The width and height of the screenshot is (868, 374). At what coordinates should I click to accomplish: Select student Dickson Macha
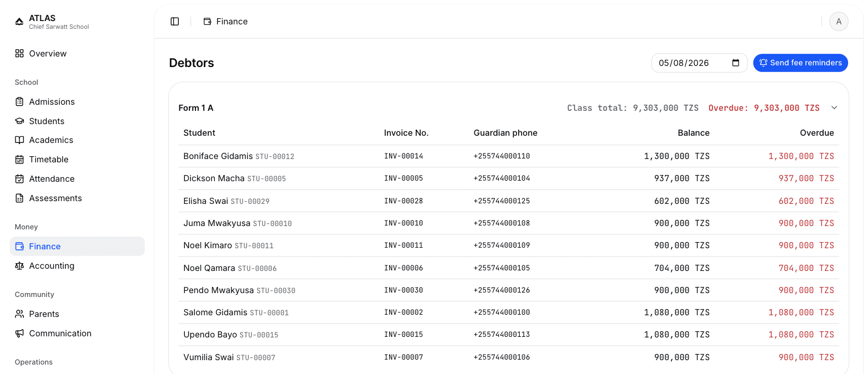(x=214, y=178)
